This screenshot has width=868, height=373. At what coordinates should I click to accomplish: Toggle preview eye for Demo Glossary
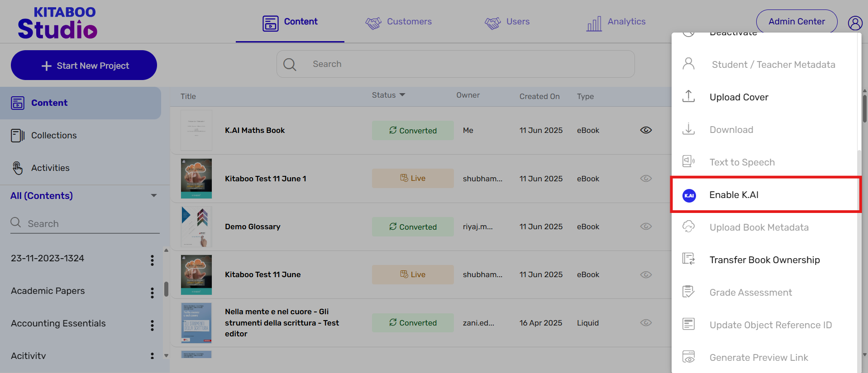pos(646,227)
